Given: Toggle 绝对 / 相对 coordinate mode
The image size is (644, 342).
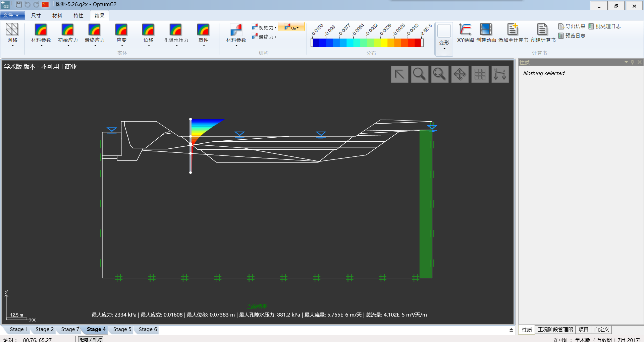Looking at the screenshot, I should pos(91,339).
